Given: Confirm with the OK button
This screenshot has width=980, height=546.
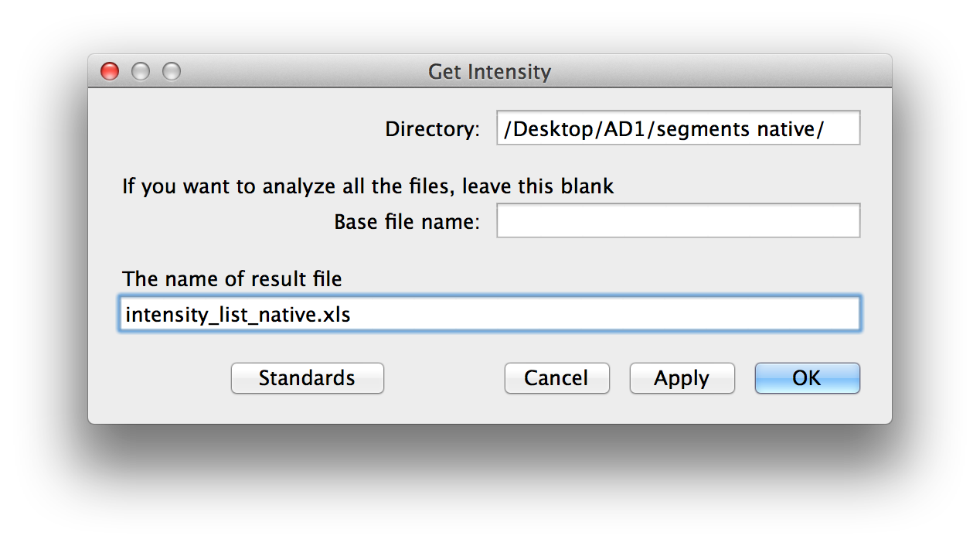Looking at the screenshot, I should tap(807, 378).
